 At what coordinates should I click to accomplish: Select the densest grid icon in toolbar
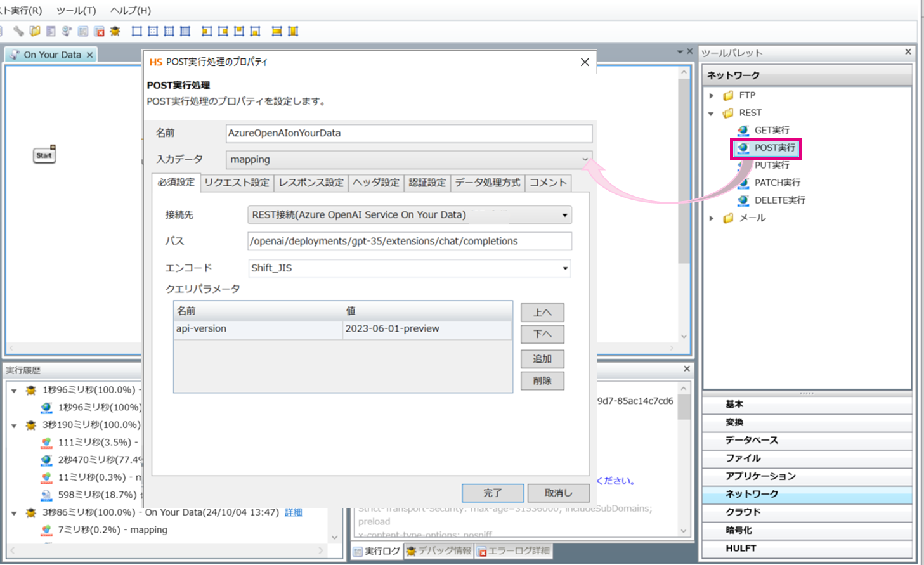(x=185, y=31)
